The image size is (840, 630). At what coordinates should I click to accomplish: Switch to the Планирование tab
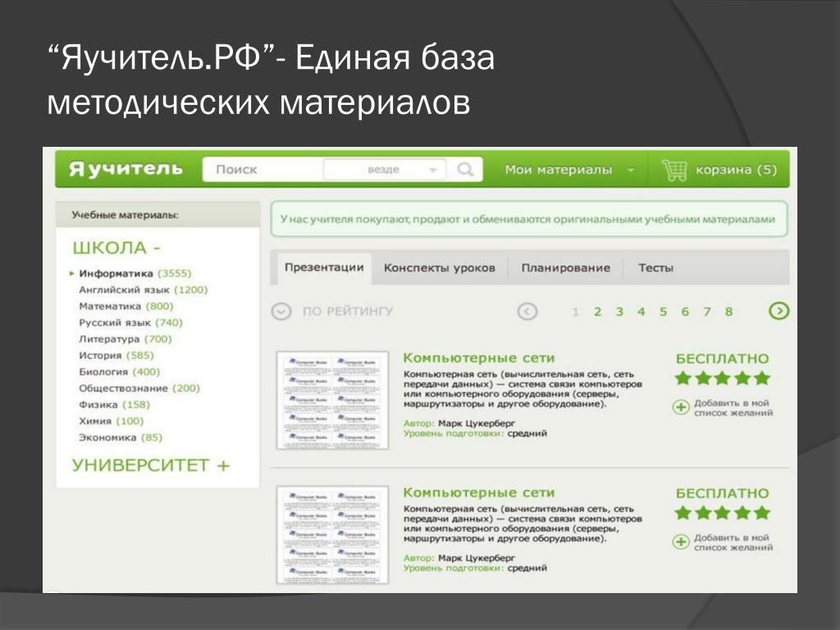566,268
